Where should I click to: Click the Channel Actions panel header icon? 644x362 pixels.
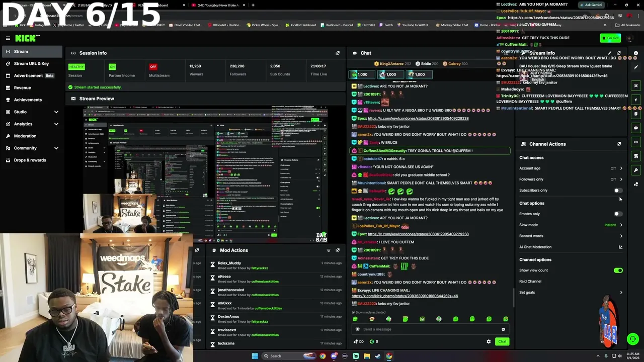coord(523,144)
